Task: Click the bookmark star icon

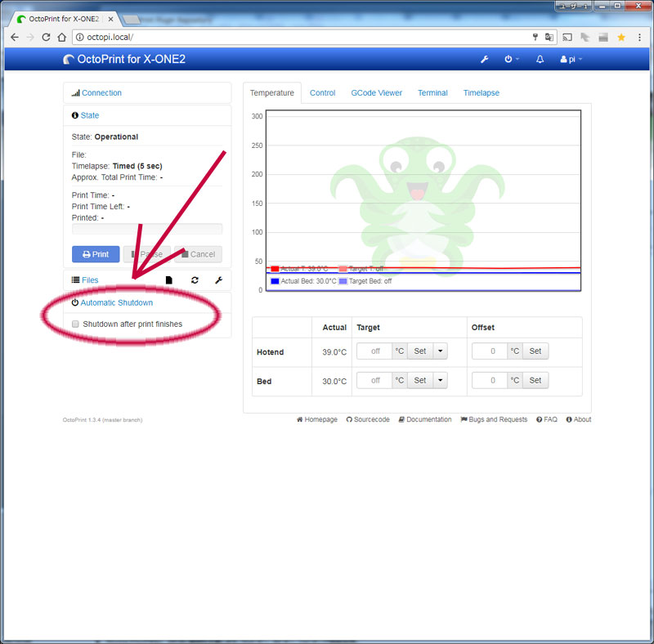Action: click(621, 37)
